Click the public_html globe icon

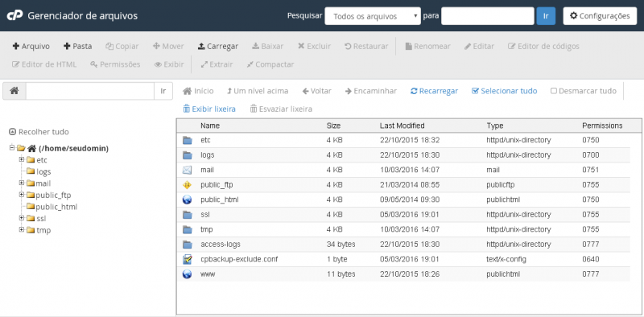pos(188,200)
